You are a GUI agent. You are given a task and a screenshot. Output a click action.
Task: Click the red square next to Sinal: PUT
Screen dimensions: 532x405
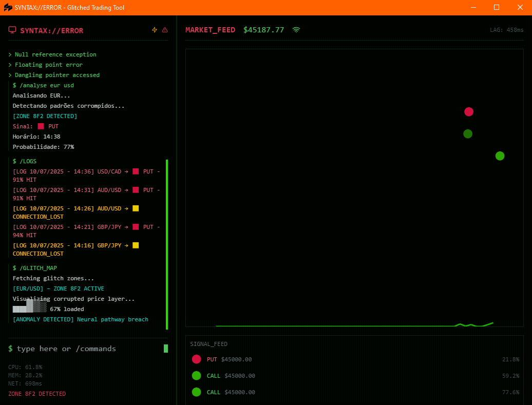click(x=41, y=126)
